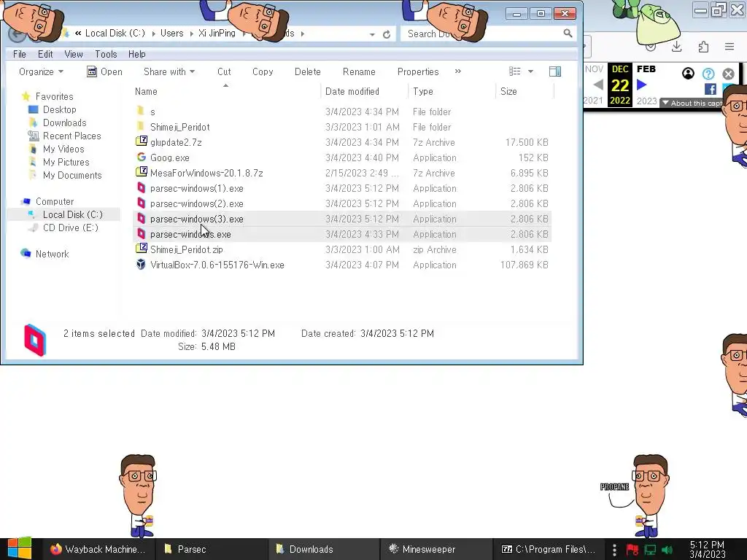Open the File menu

pos(20,54)
